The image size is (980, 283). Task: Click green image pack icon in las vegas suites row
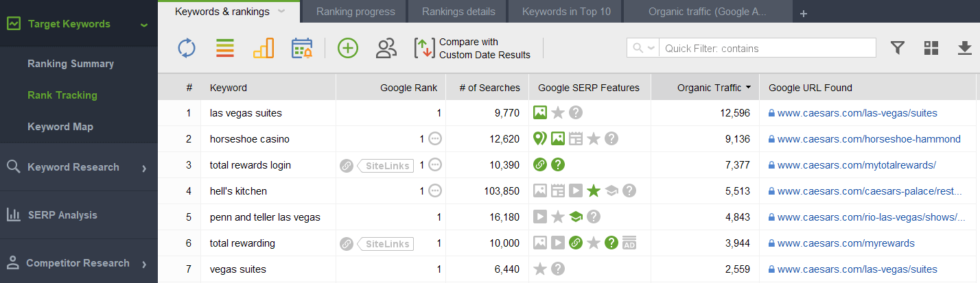[540, 113]
